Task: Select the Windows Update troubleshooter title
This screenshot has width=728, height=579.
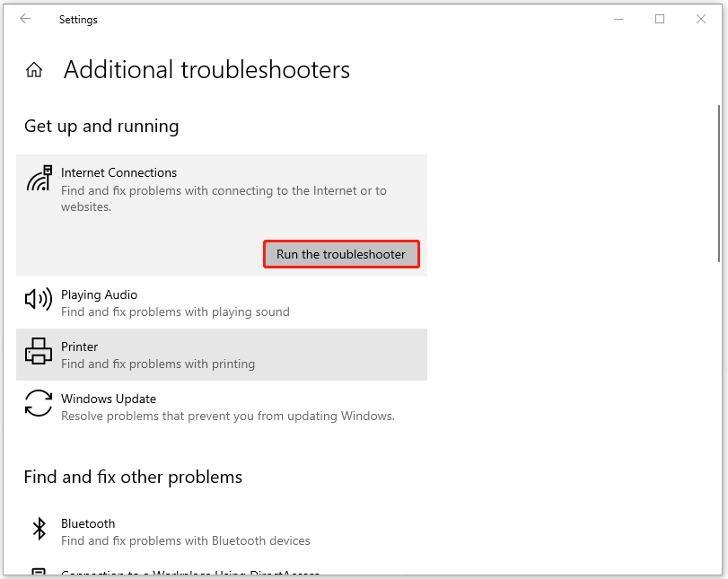Action: point(109,399)
